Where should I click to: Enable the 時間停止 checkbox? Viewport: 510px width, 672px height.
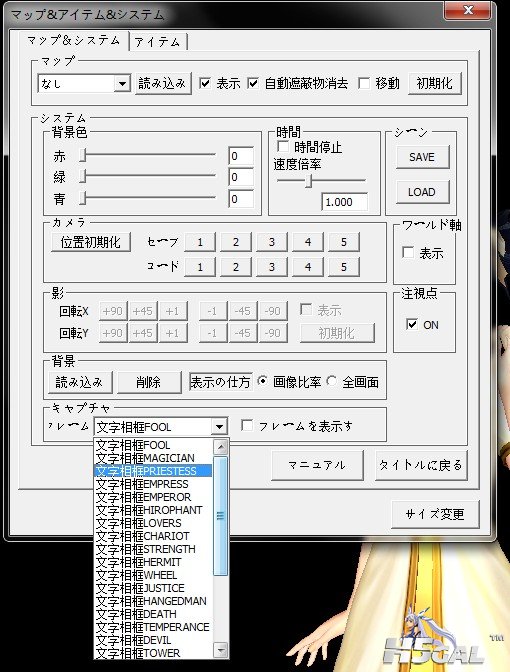(x=283, y=147)
